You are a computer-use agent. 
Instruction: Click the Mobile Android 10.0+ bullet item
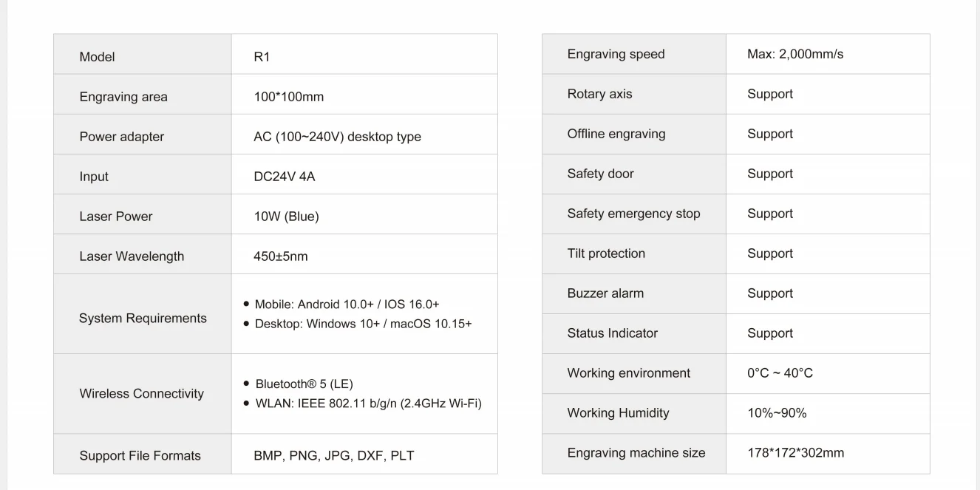coord(341,304)
